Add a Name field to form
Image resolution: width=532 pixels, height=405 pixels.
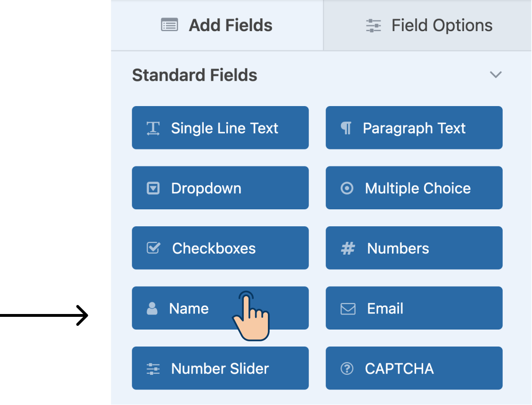click(x=220, y=308)
